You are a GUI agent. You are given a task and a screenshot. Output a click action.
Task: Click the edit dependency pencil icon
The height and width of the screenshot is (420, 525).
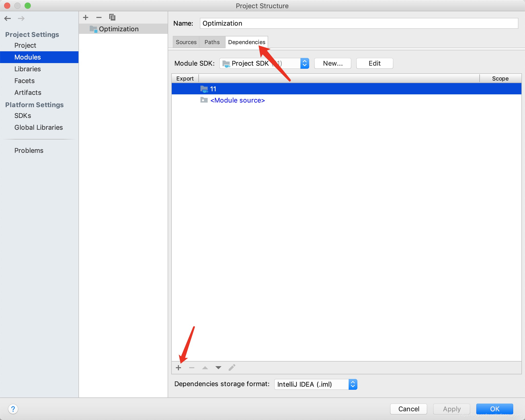[x=232, y=368]
